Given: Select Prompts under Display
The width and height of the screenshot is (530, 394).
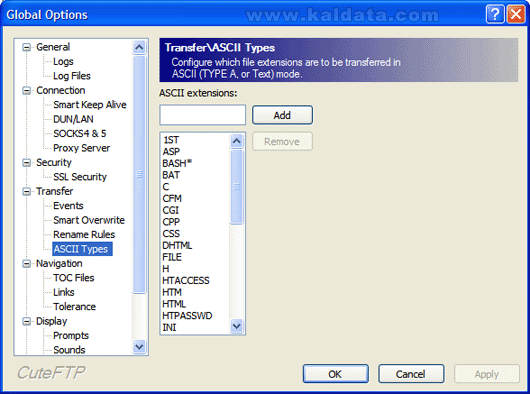Looking at the screenshot, I should [x=71, y=336].
